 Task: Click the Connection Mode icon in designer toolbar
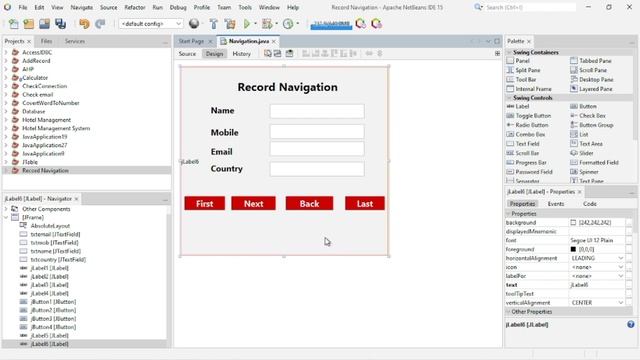(x=277, y=53)
